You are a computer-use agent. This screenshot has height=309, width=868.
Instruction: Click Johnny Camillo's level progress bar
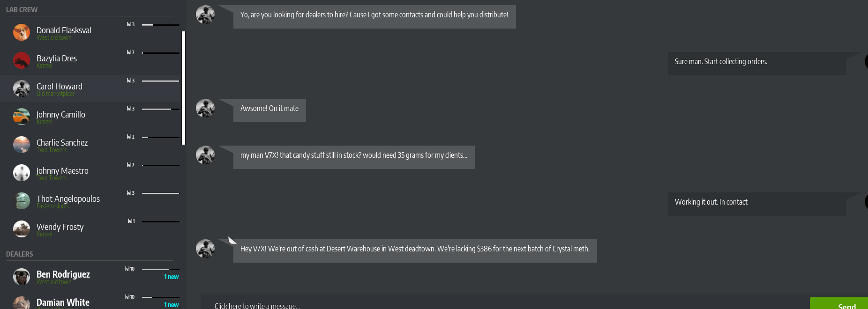[160, 109]
